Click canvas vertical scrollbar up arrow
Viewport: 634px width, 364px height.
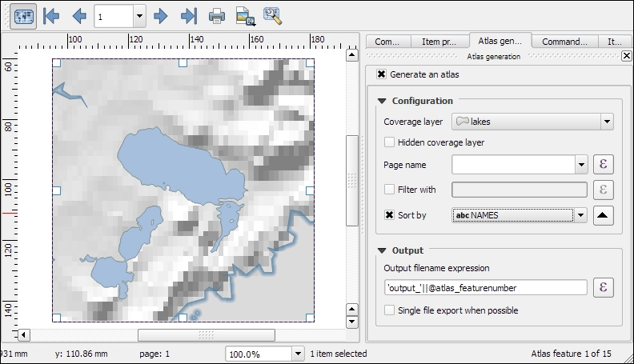[352, 55]
